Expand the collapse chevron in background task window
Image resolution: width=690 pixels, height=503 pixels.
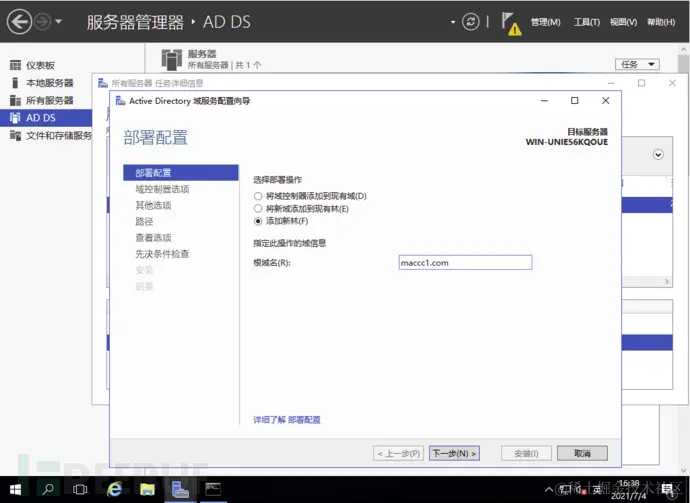658,155
